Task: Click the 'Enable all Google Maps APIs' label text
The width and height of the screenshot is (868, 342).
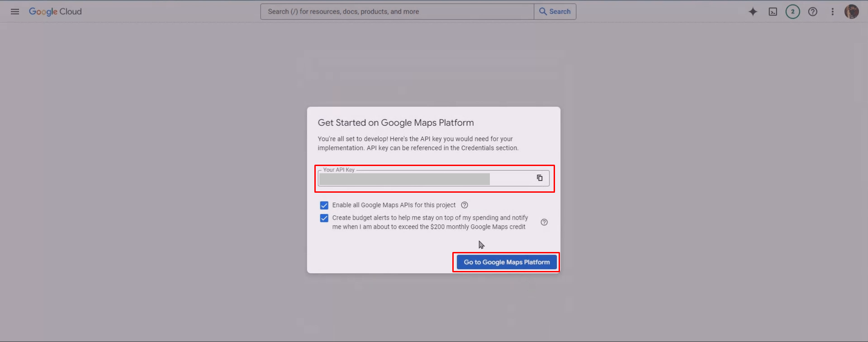Action: pyautogui.click(x=394, y=205)
